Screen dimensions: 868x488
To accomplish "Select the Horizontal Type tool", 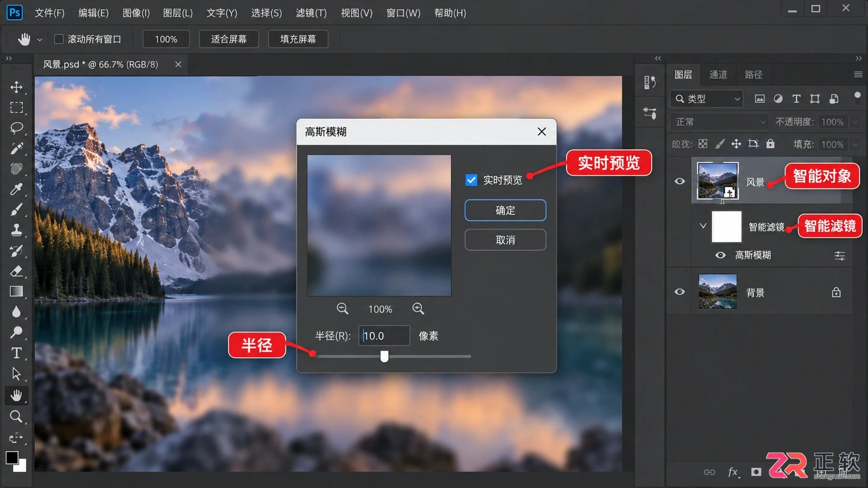I will 16,353.
